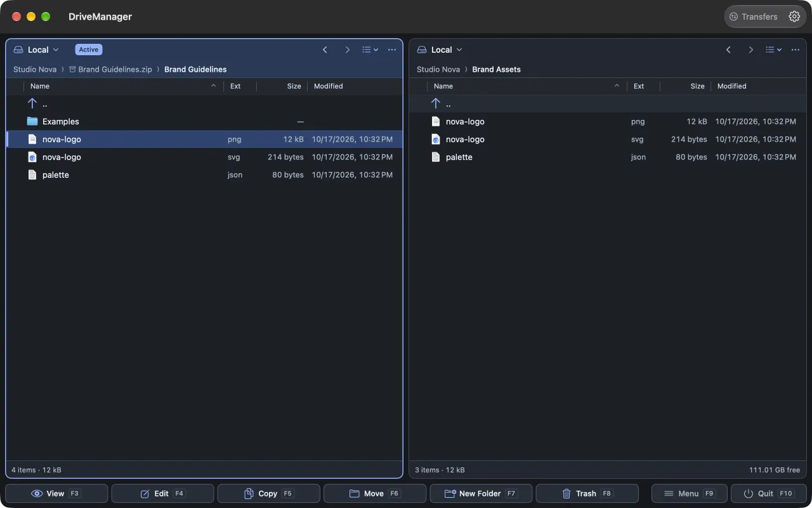This screenshot has width=812, height=508.
Task: Go forward in the left pane history
Action: tap(347, 50)
